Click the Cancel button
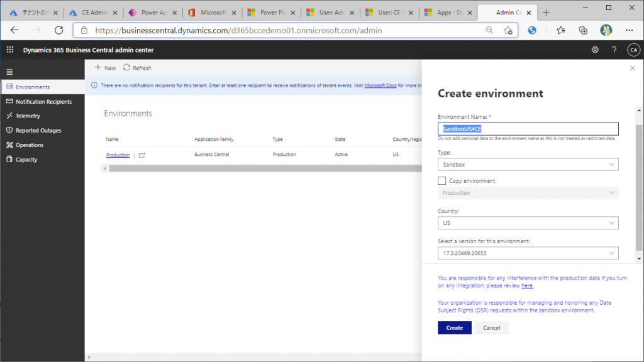This screenshot has width=644, height=362. 491,327
